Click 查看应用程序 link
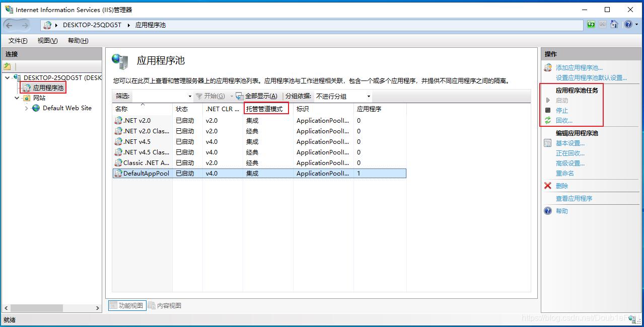Viewport: 644px width, 327px height. tap(574, 198)
